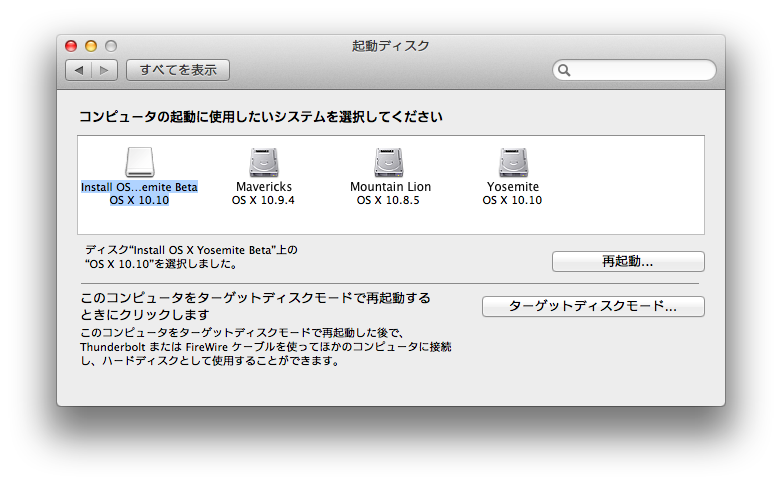Select the Mavericks hard drive icon
The height and width of the screenshot is (485, 782).
point(264,162)
